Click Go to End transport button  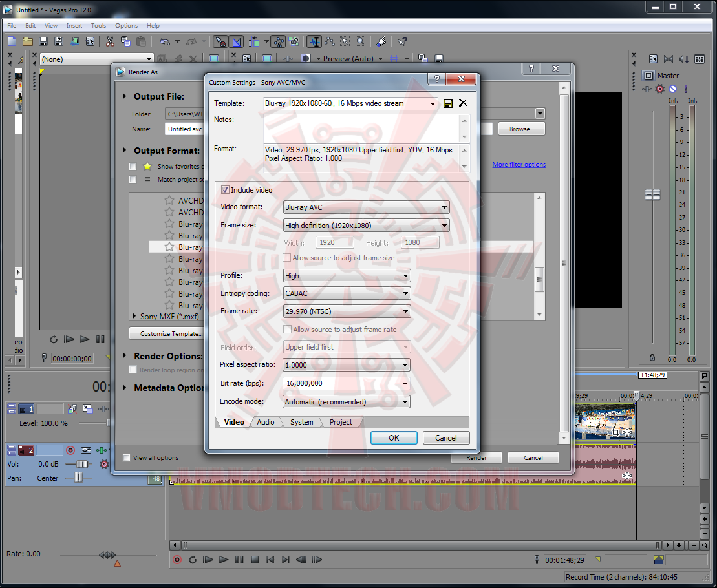[x=286, y=560]
